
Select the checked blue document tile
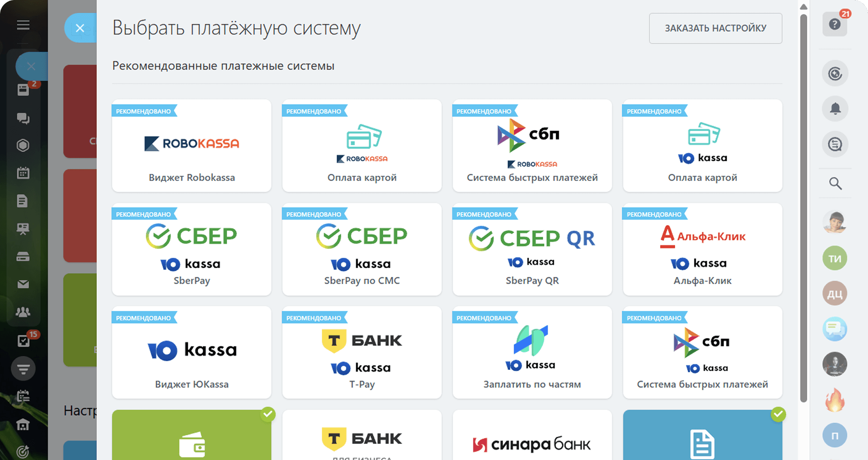pyautogui.click(x=702, y=436)
